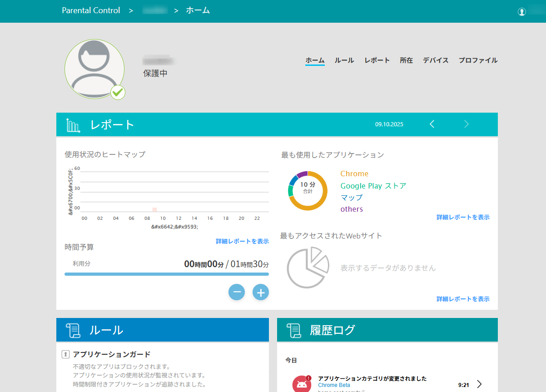The width and height of the screenshot is (546, 392).
Task: Click the rules scroll icon
Action: pyautogui.click(x=73, y=330)
